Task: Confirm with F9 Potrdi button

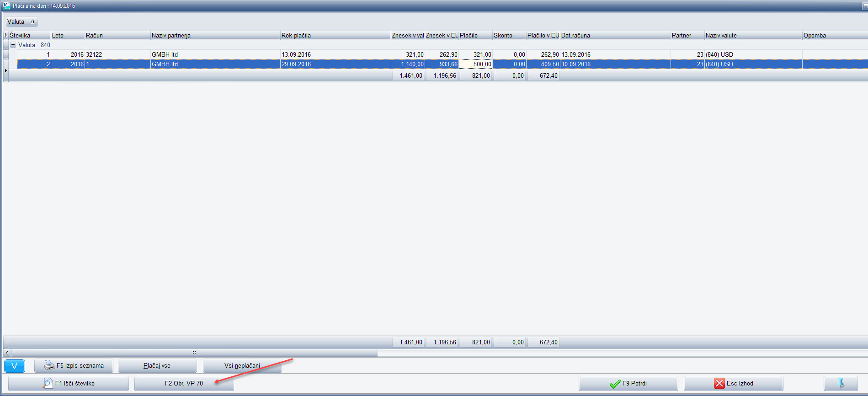Action: (628, 383)
